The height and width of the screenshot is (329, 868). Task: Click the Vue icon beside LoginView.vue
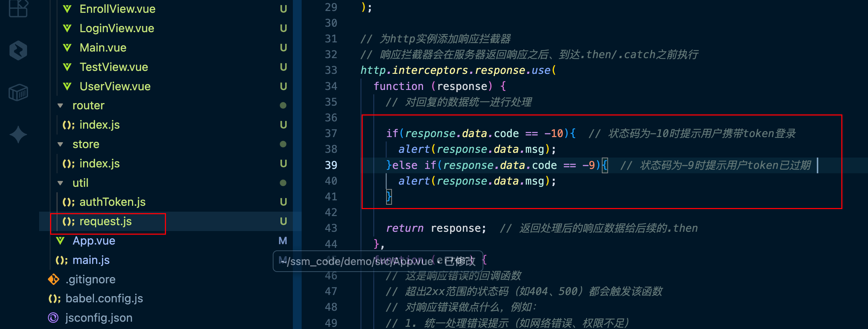coord(67,29)
